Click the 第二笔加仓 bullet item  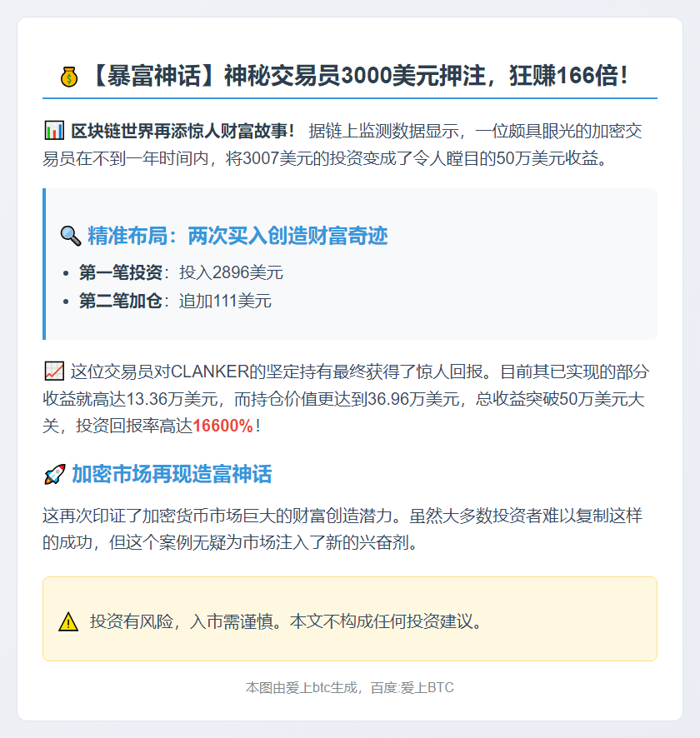175,301
